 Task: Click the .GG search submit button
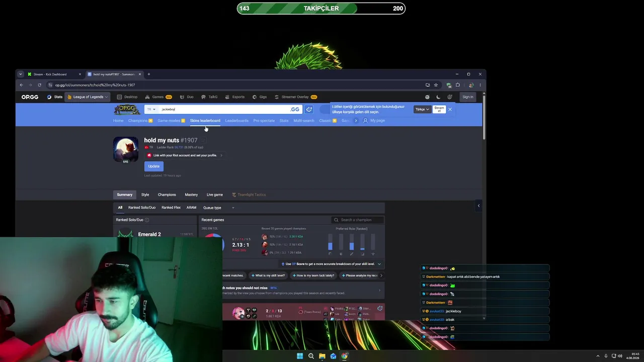pyautogui.click(x=295, y=109)
